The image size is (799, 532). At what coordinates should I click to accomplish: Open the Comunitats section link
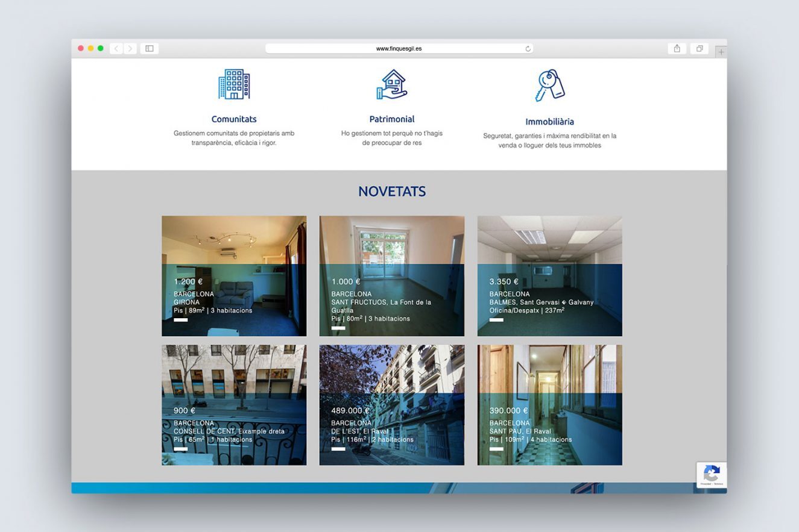click(234, 119)
